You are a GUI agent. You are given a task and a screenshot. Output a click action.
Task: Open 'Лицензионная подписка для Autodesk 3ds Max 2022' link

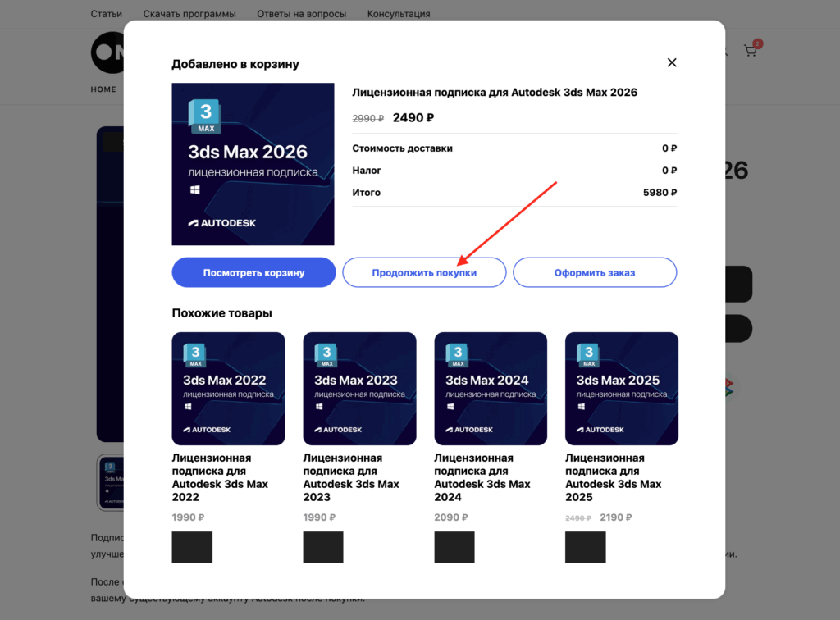click(x=220, y=477)
